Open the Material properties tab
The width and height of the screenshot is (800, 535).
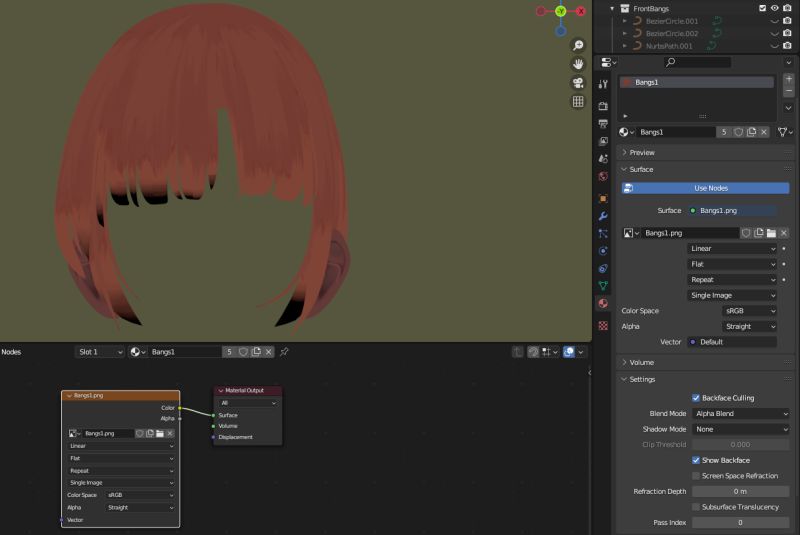[603, 303]
